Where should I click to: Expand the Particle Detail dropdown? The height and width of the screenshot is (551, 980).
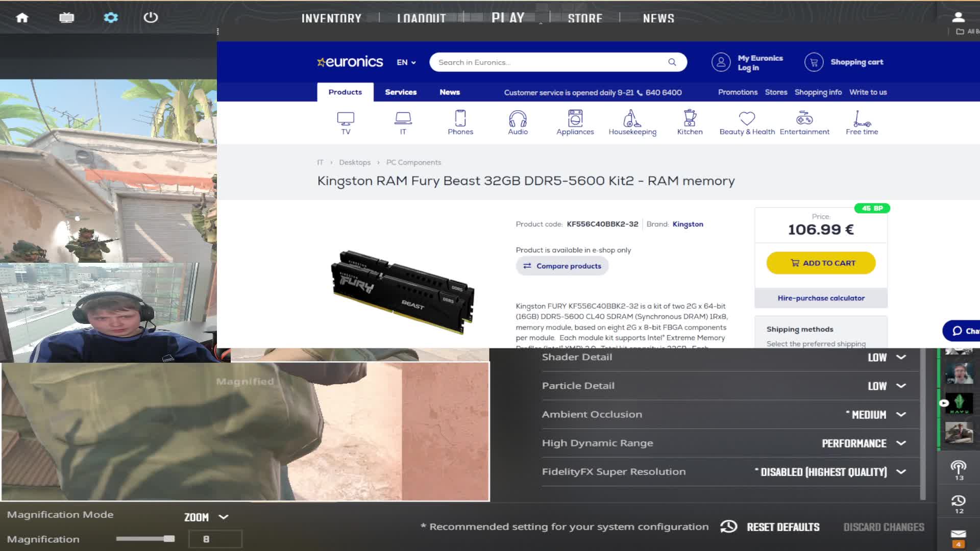pos(901,386)
